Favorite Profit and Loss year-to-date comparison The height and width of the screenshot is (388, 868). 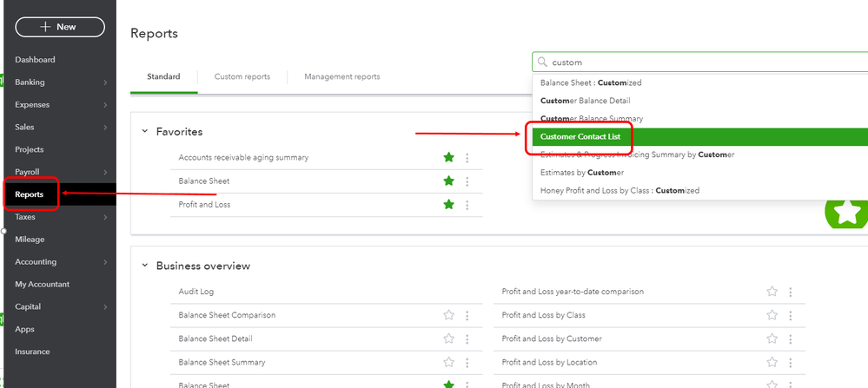point(772,292)
